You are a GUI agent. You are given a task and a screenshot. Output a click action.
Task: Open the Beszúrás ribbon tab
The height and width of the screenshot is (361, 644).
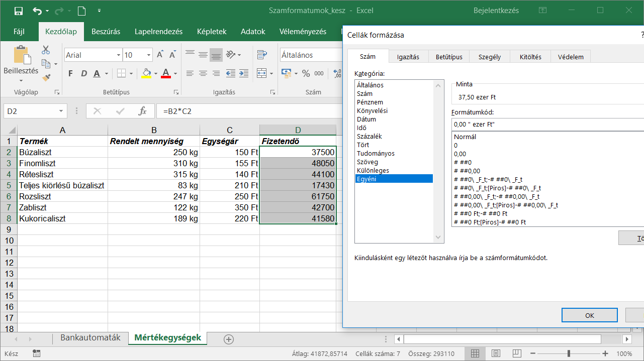pyautogui.click(x=106, y=32)
